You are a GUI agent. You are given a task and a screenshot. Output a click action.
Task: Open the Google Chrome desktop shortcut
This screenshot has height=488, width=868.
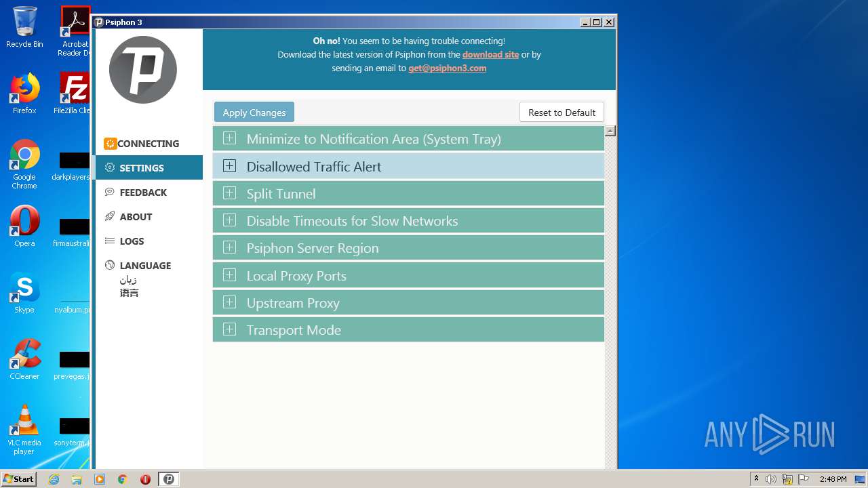click(x=24, y=164)
